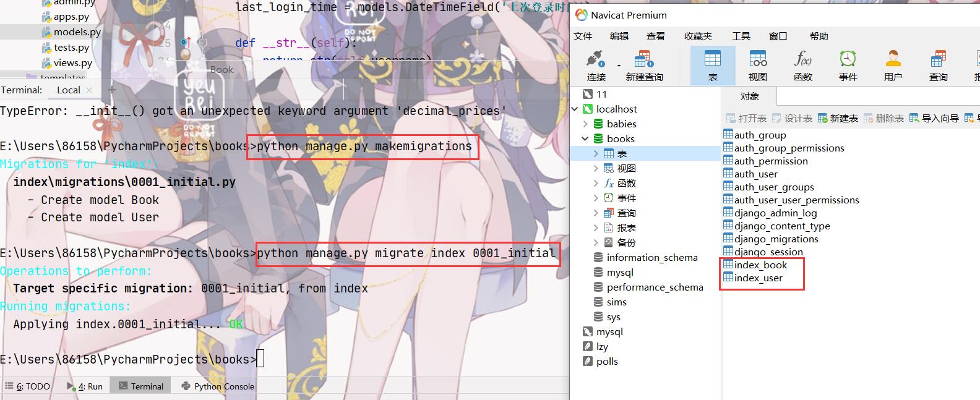Expand the 报表 node under books

pyautogui.click(x=596, y=228)
